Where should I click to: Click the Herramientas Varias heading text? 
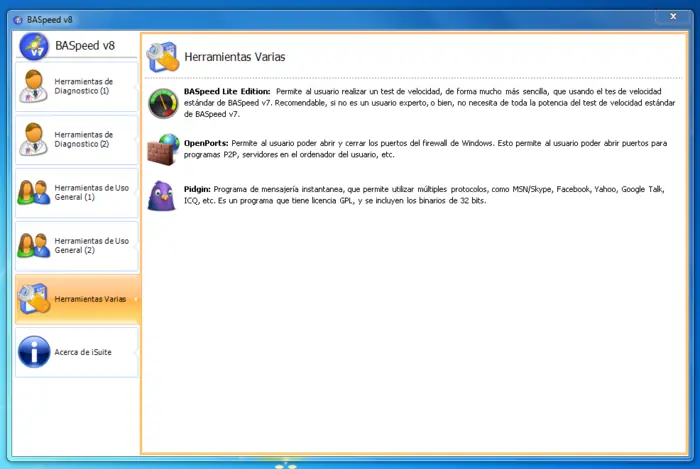(235, 57)
